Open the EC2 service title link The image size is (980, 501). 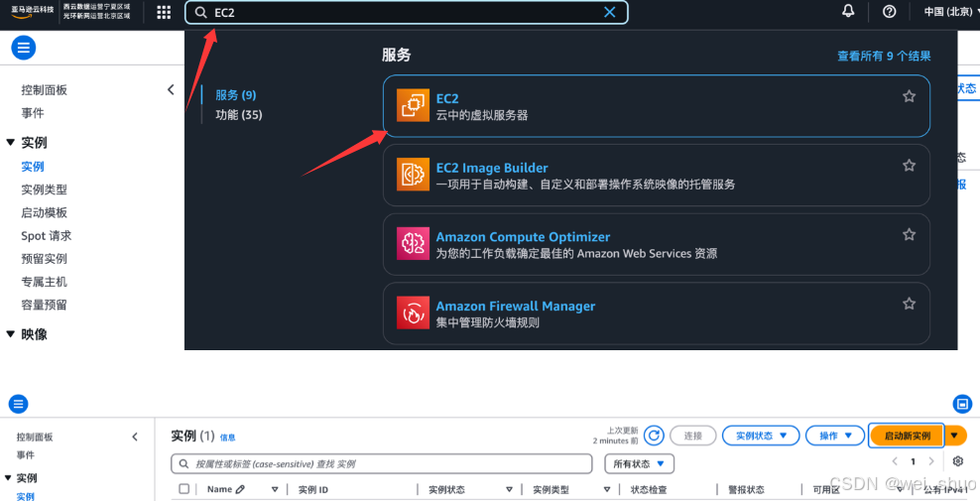[447, 98]
